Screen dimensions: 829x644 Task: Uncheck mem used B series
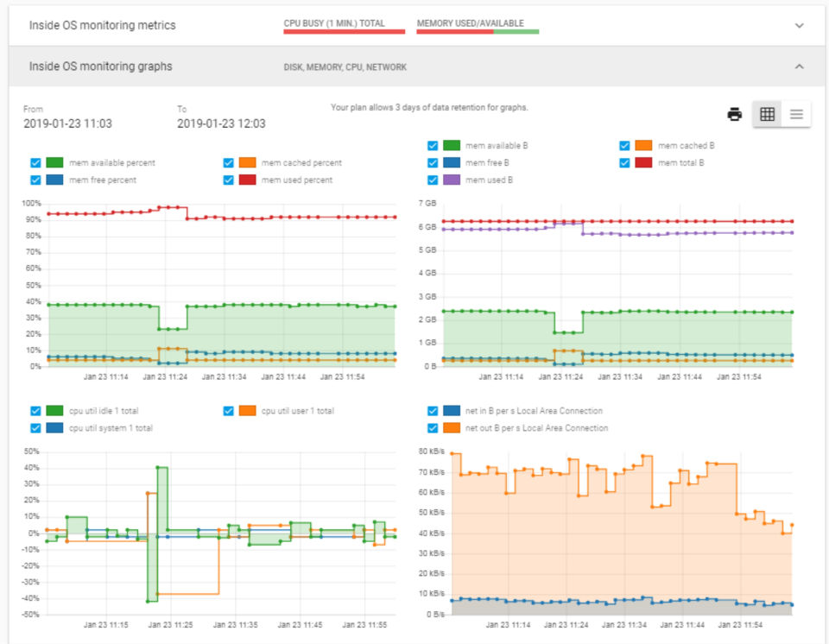(433, 180)
